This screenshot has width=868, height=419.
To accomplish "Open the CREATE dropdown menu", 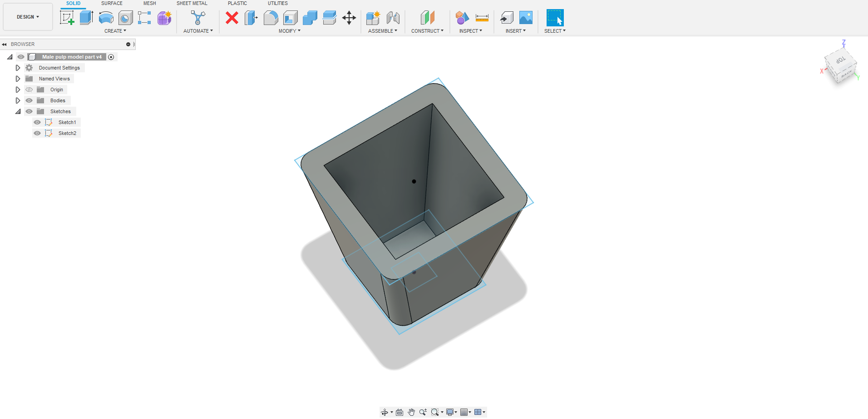I will 115,31.
